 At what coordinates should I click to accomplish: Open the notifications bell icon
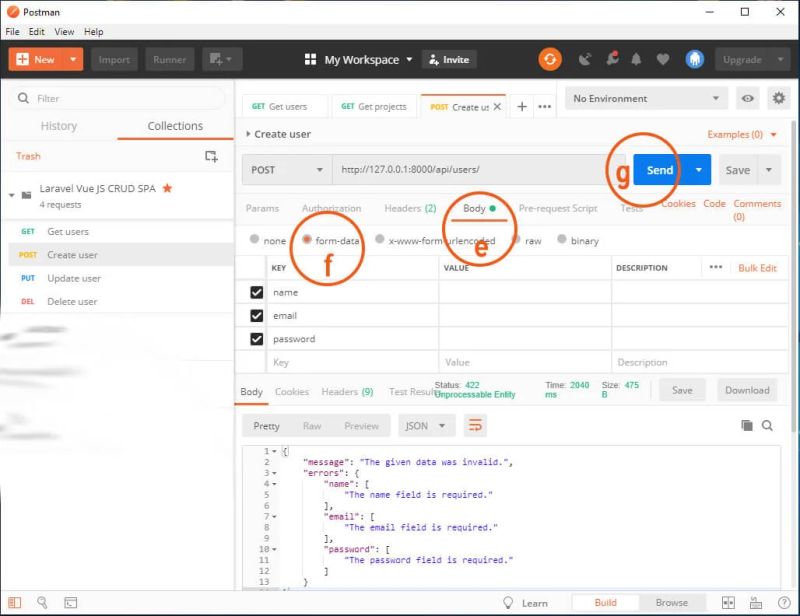[636, 59]
